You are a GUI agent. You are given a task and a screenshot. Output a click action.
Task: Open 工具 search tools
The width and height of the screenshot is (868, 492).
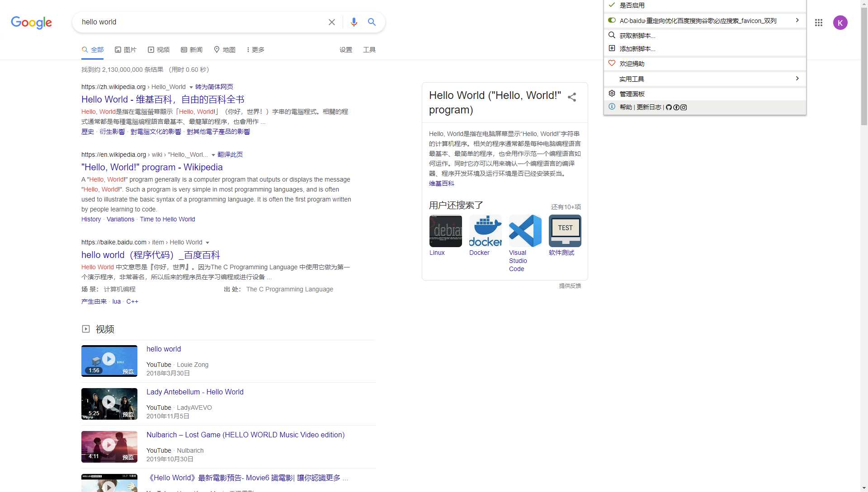[369, 50]
